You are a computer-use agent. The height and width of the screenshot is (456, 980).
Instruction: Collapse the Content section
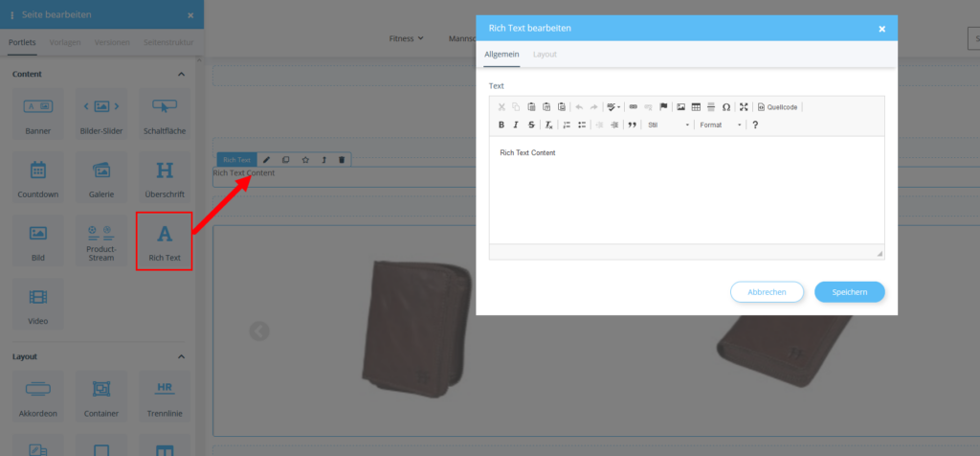pyautogui.click(x=181, y=74)
